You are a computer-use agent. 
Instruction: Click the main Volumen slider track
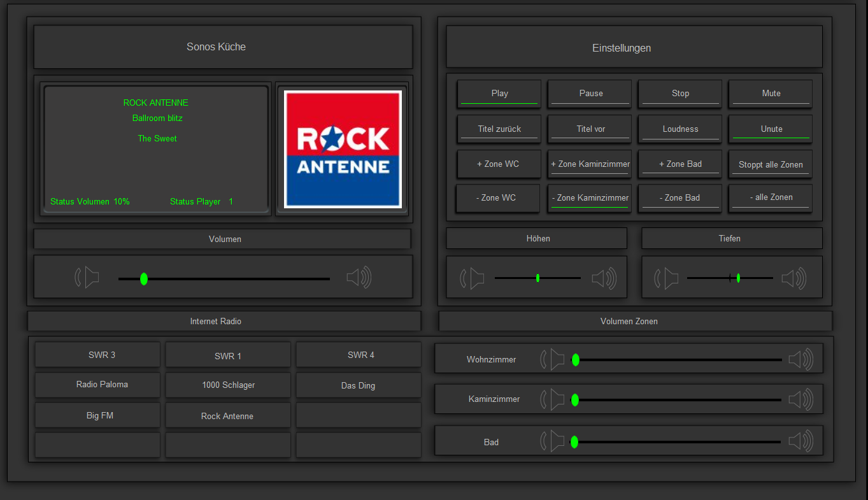click(x=224, y=279)
